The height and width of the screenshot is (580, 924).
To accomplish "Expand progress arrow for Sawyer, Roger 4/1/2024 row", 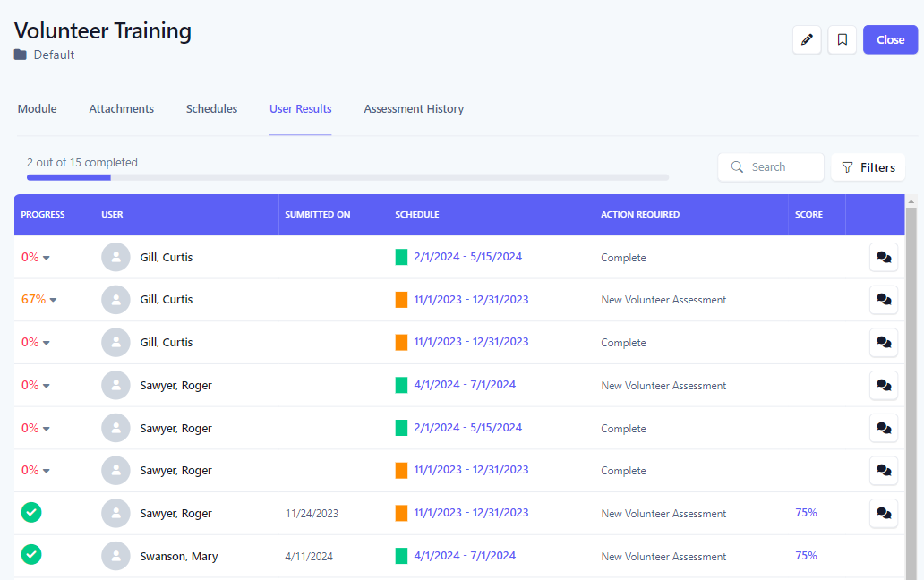I will [x=47, y=387].
